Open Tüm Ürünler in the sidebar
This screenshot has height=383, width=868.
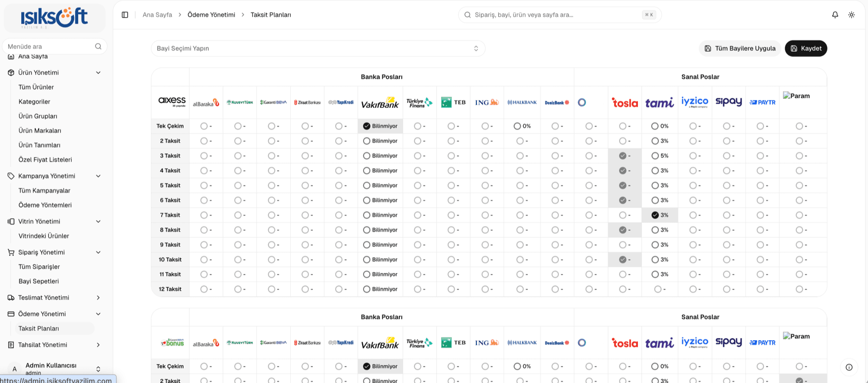36,87
